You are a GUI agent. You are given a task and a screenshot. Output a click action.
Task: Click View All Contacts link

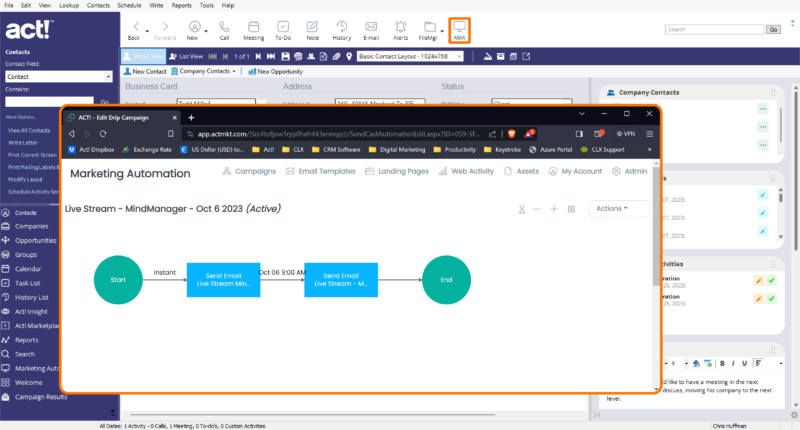coord(29,131)
